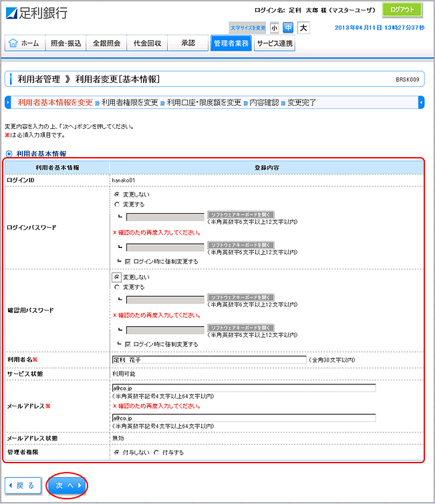This screenshot has height=504, width=435.
Task: Open the 管理者業務 tab
Action: click(x=231, y=43)
